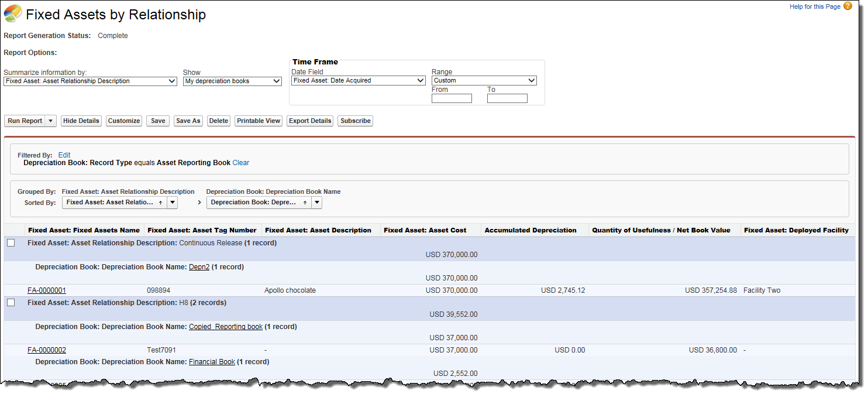Image resolution: width=868 pixels, height=397 pixels.
Task: Sort by the Asset Cost column header
Action: click(x=425, y=230)
